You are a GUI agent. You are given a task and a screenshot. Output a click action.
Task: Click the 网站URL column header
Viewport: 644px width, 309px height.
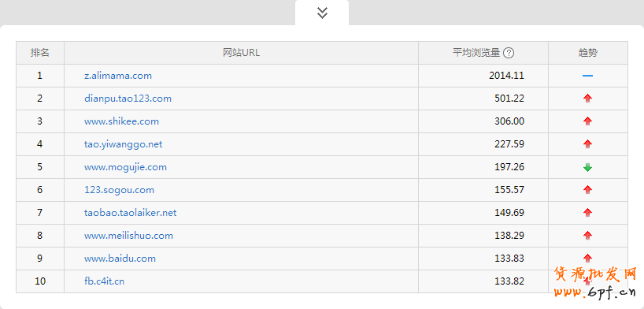tap(241, 53)
